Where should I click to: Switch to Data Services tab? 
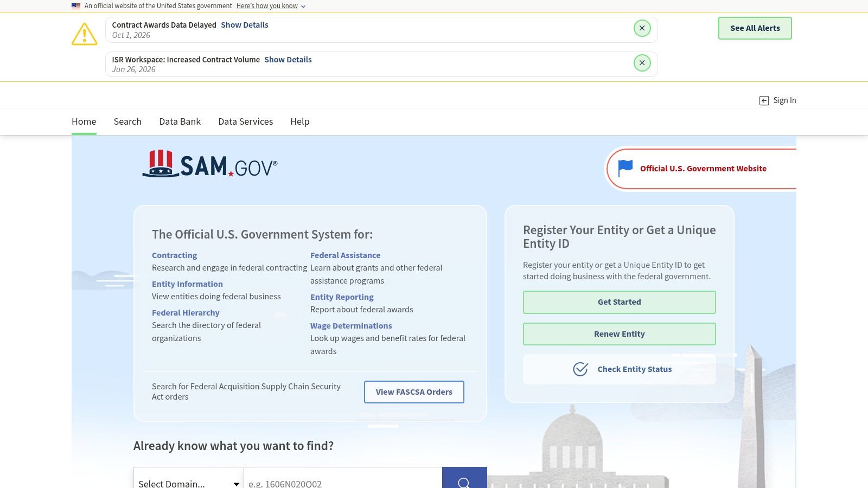pyautogui.click(x=246, y=121)
